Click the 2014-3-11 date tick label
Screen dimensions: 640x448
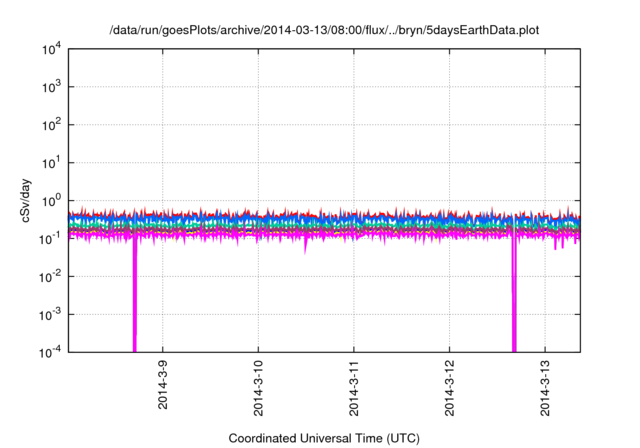[354, 388]
